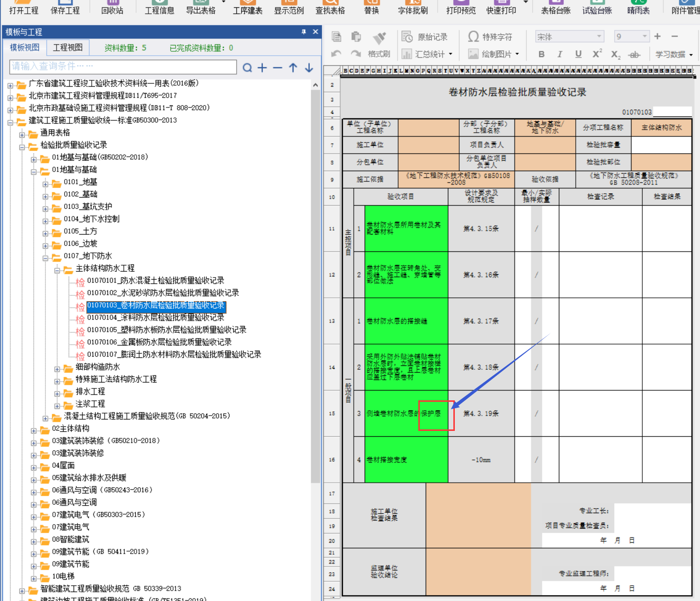Collapse the 主体结构防水工程 folder
This screenshot has height=601, width=700.
tap(57, 271)
